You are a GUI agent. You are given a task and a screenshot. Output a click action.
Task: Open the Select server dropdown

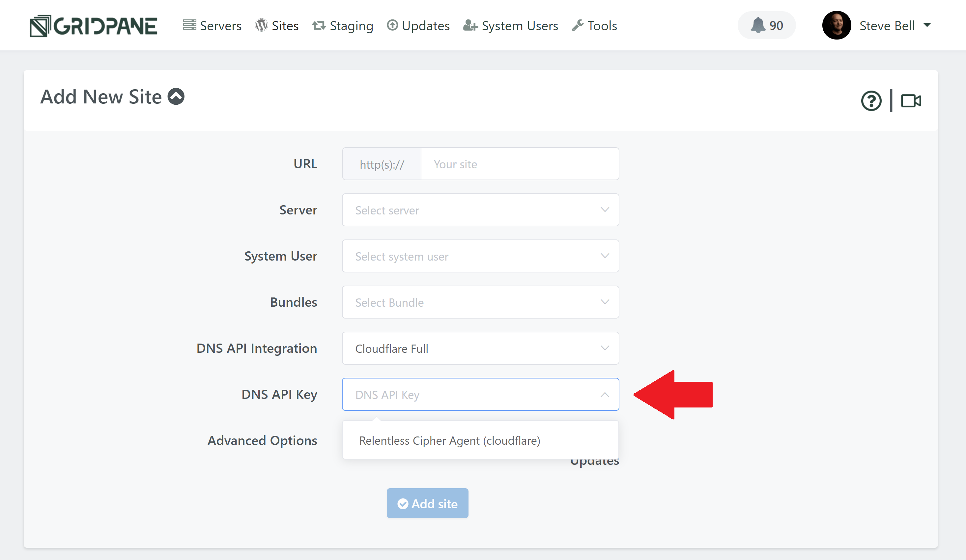480,210
